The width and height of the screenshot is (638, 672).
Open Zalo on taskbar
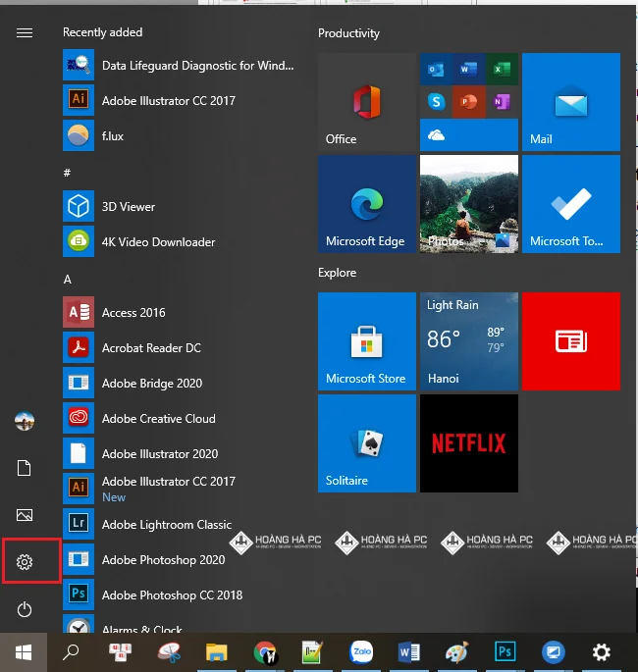click(361, 652)
